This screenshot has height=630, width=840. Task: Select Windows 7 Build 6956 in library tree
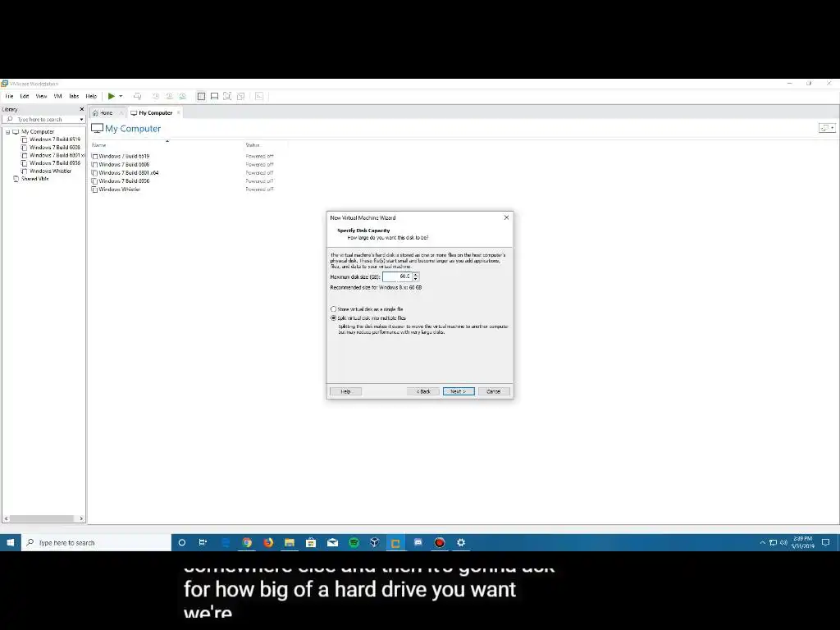[55, 163]
